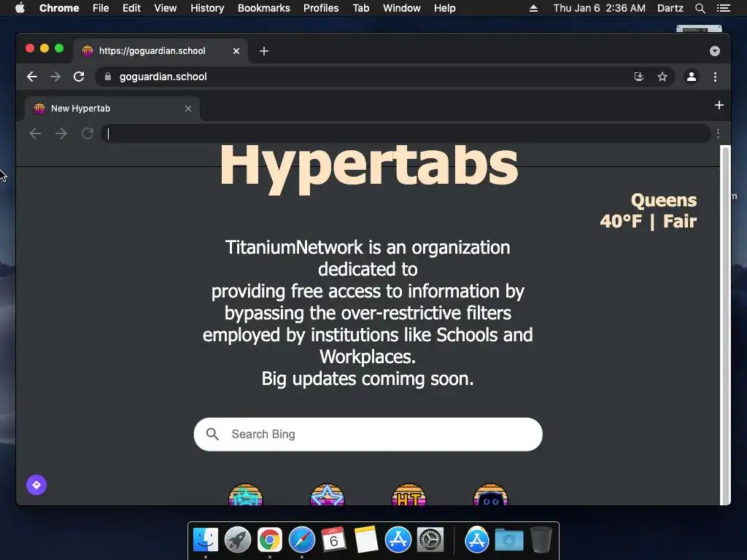Open the Window menu

pos(402,8)
